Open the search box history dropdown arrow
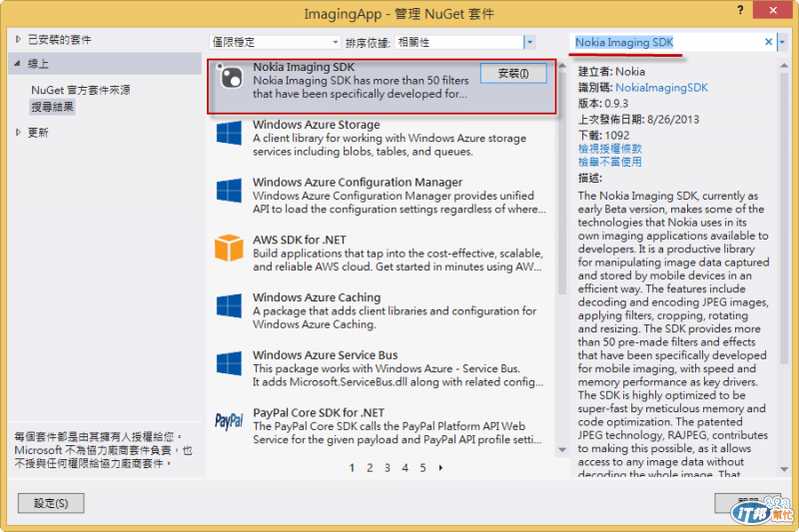 782,42
